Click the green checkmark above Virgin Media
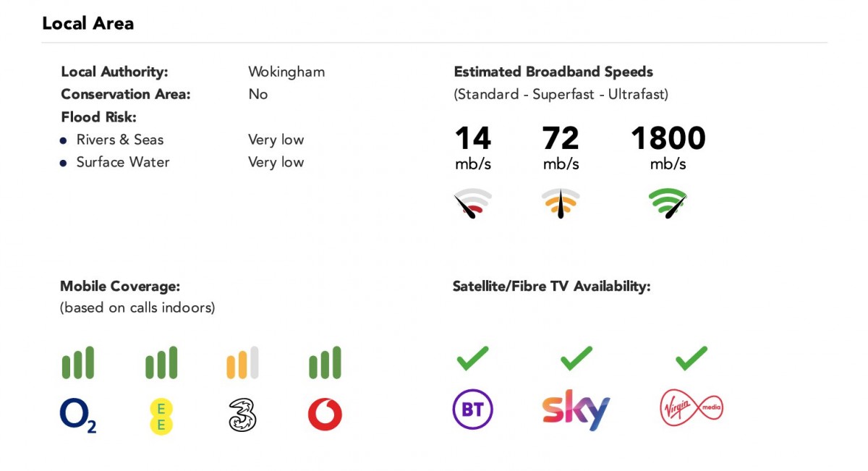868x471 pixels. pos(691,357)
